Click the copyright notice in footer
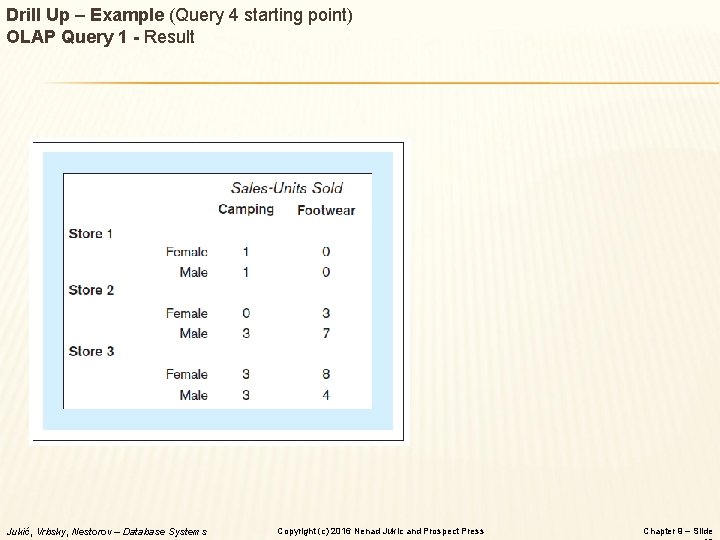 (380, 531)
